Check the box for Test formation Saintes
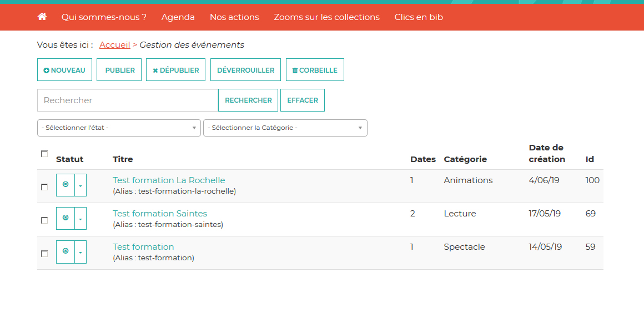This screenshot has width=644, height=323. click(44, 220)
